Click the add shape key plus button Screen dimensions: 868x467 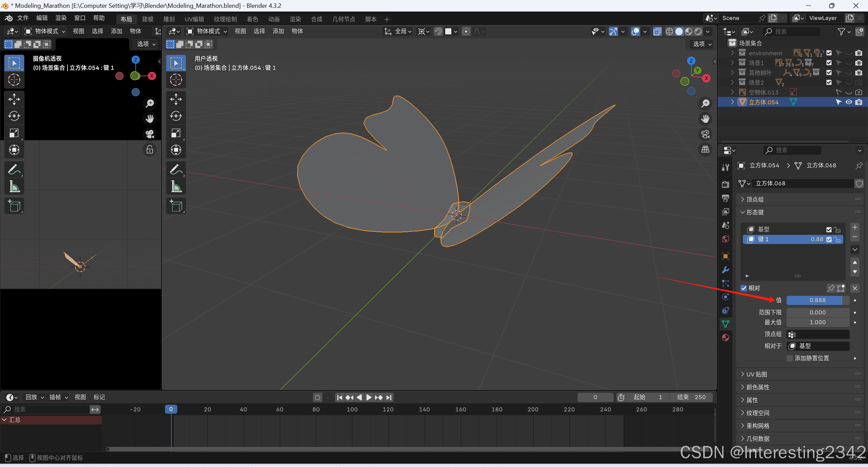click(855, 227)
